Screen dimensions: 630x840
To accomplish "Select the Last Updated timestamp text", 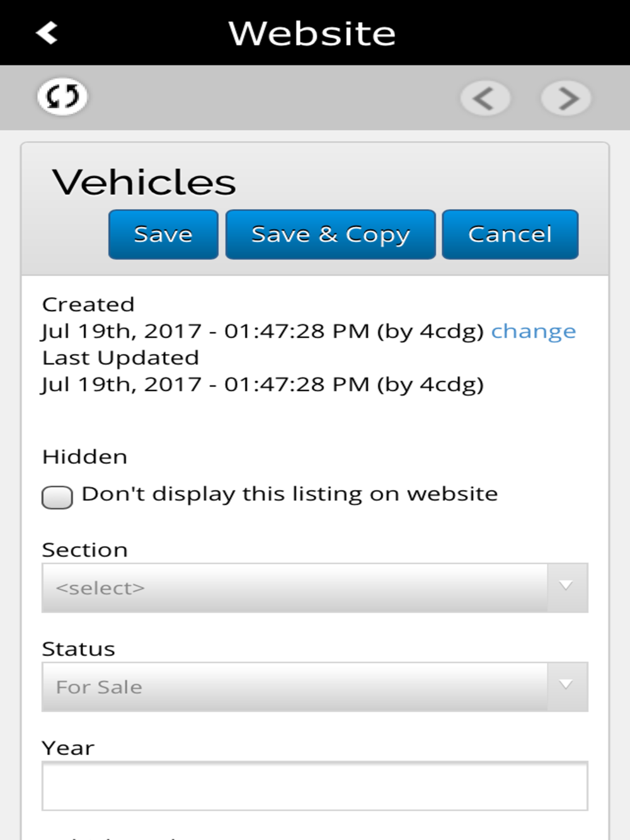I will click(263, 384).
